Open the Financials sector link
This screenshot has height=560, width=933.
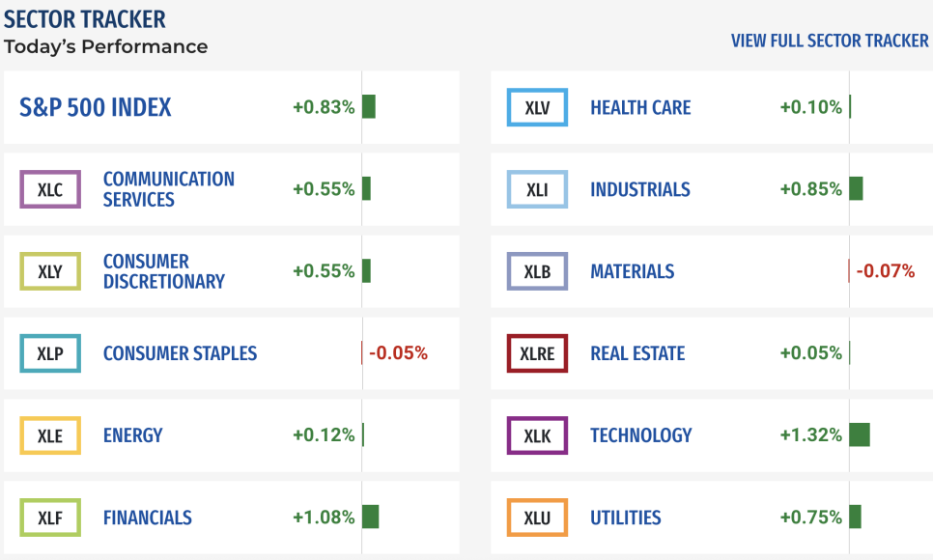click(x=148, y=518)
